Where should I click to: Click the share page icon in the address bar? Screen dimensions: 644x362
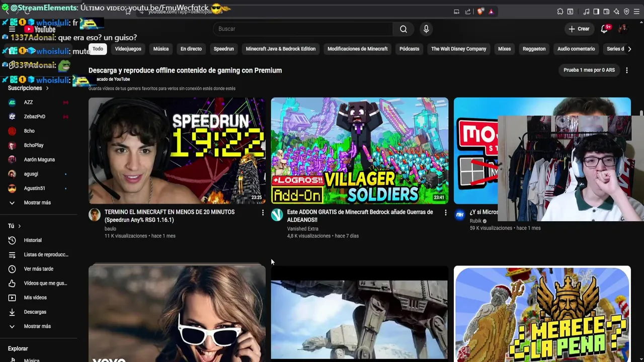468,12
